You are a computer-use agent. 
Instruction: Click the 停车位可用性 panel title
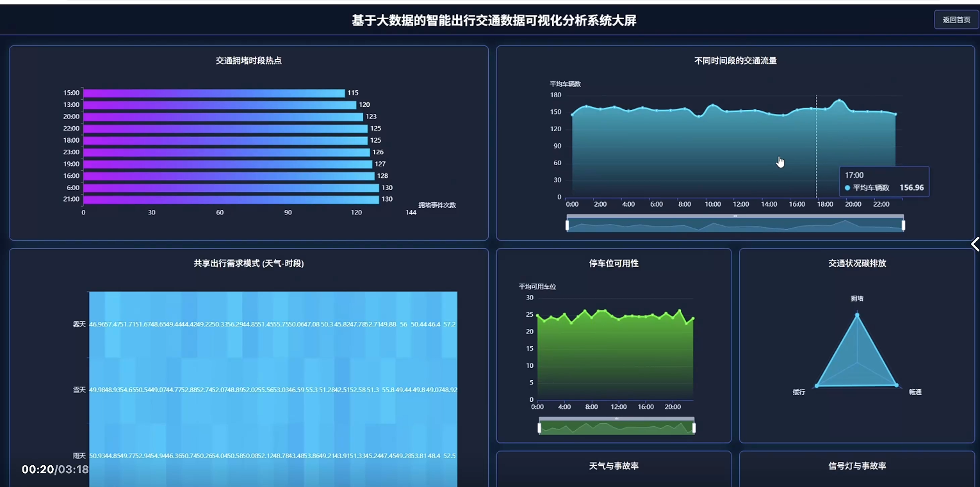614,264
